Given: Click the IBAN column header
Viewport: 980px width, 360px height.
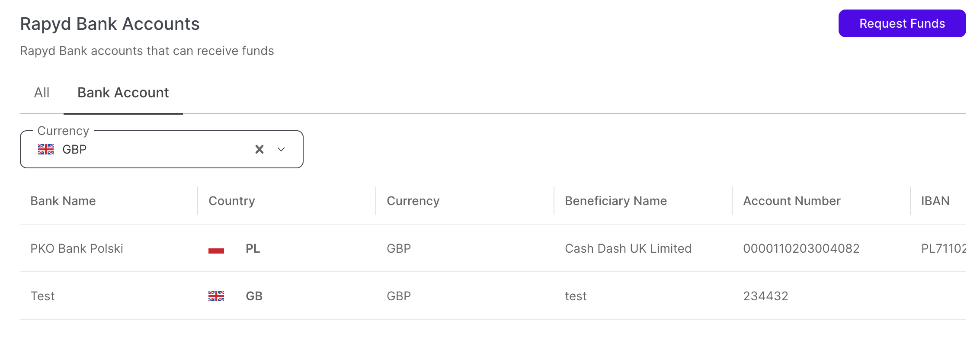Looking at the screenshot, I should coord(935,201).
